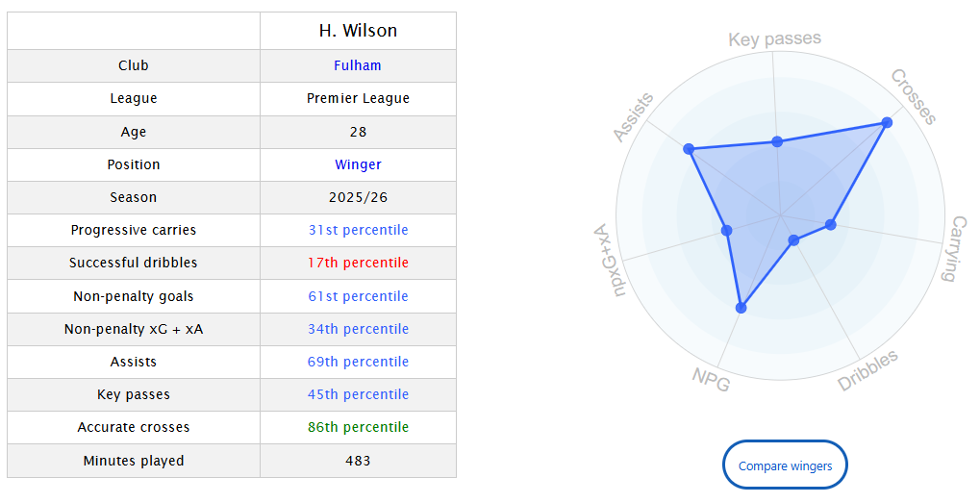Select the Dribbles data point on radar
The image size is (980, 503).
coord(793,240)
